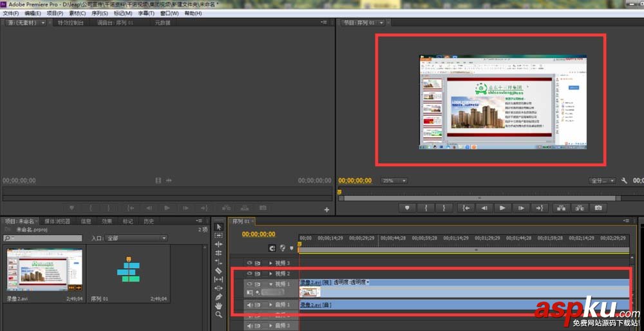644x331 pixels.
Task: Play the program monitor preview
Action: (502, 208)
